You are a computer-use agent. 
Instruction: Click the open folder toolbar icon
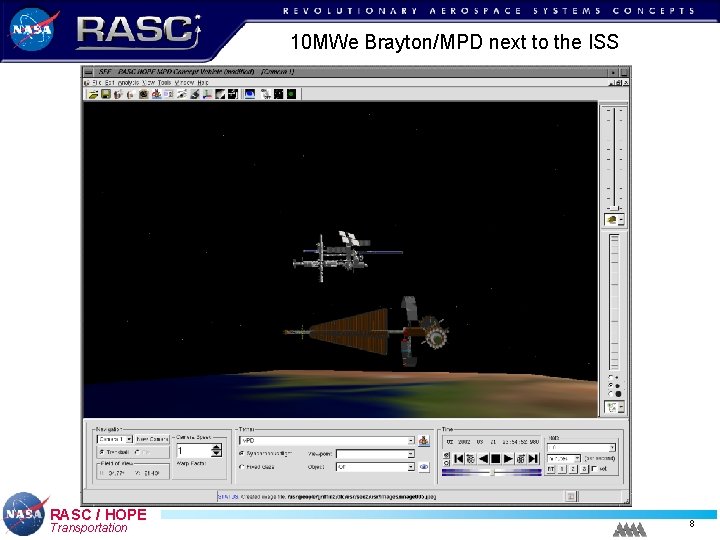point(93,94)
